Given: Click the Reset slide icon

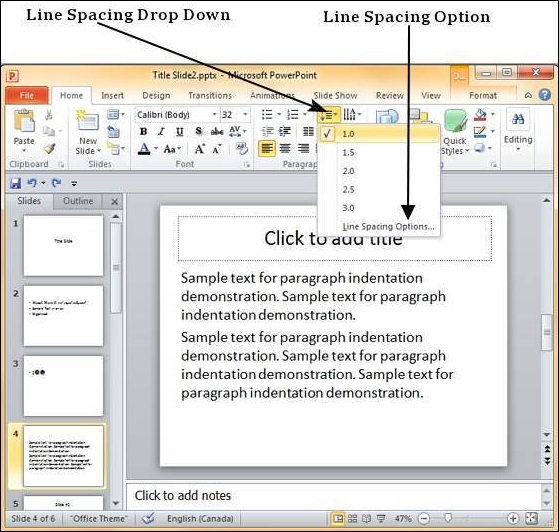Looking at the screenshot, I should [x=113, y=132].
